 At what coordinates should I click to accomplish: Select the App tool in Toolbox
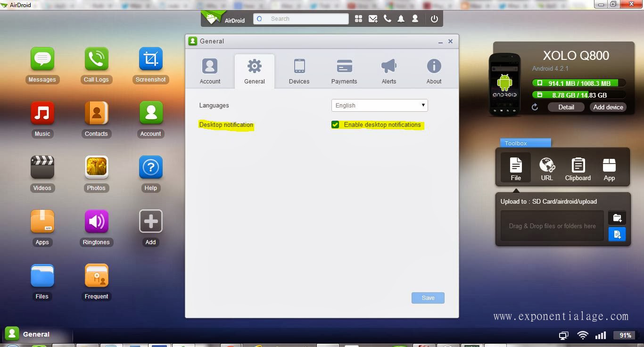(609, 169)
